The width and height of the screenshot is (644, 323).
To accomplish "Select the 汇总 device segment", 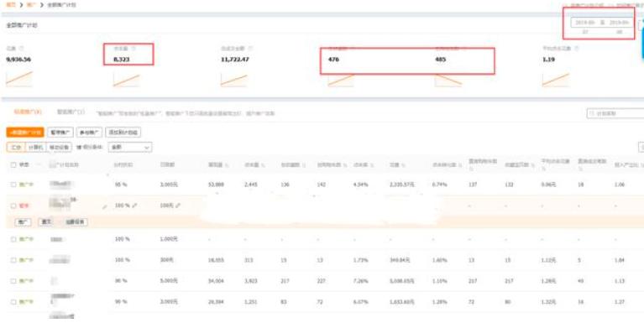I will coord(16,147).
